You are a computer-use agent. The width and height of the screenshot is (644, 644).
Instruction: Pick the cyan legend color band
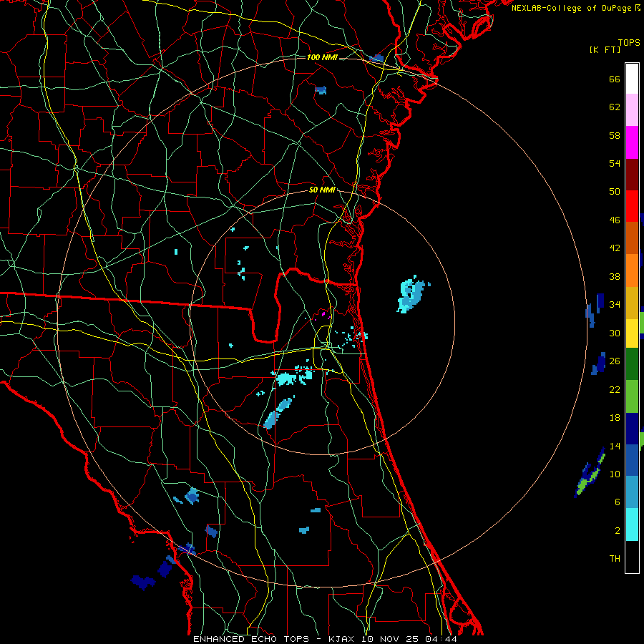coord(632,525)
